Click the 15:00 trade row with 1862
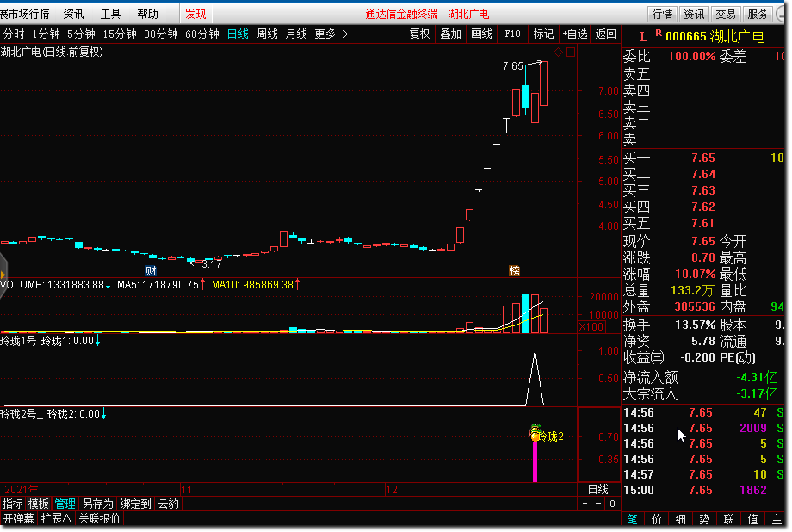This screenshot has width=792, height=532. click(x=703, y=490)
